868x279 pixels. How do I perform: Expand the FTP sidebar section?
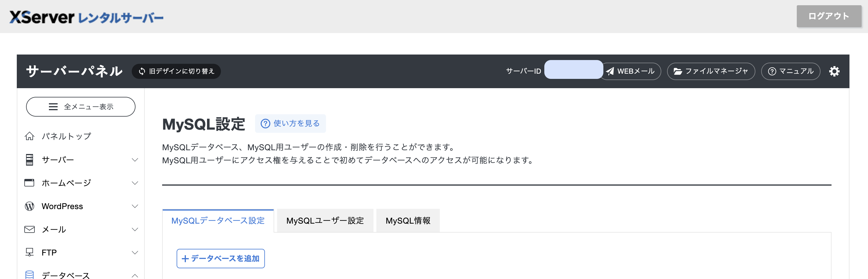pos(135,252)
